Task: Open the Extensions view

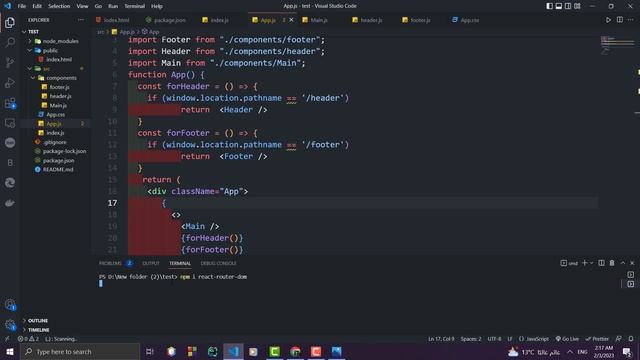Action: point(10,103)
